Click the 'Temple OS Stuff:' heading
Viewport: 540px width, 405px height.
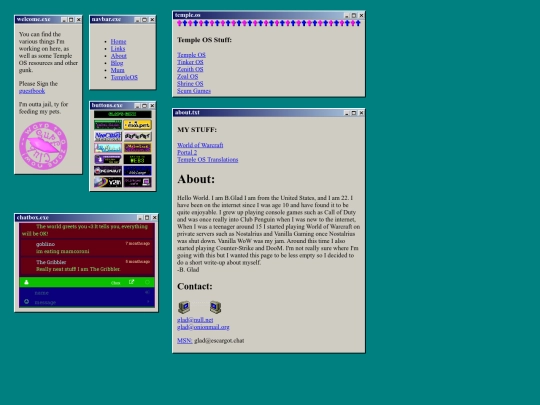point(204,40)
